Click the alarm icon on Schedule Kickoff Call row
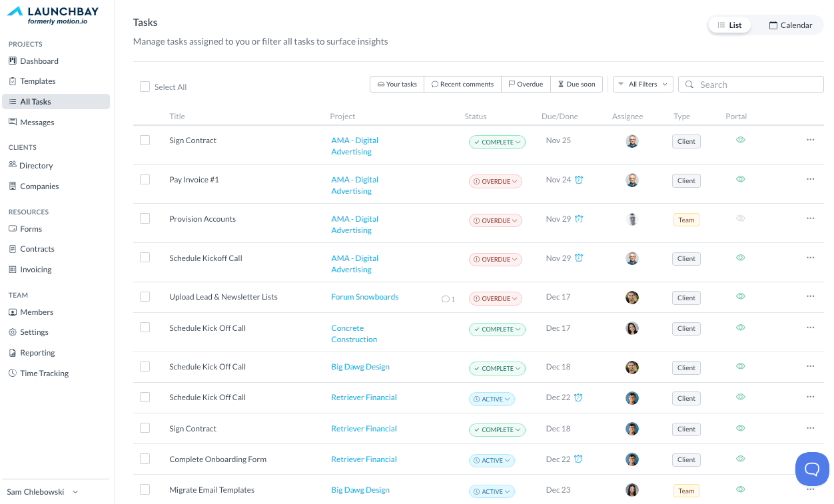 [579, 258]
